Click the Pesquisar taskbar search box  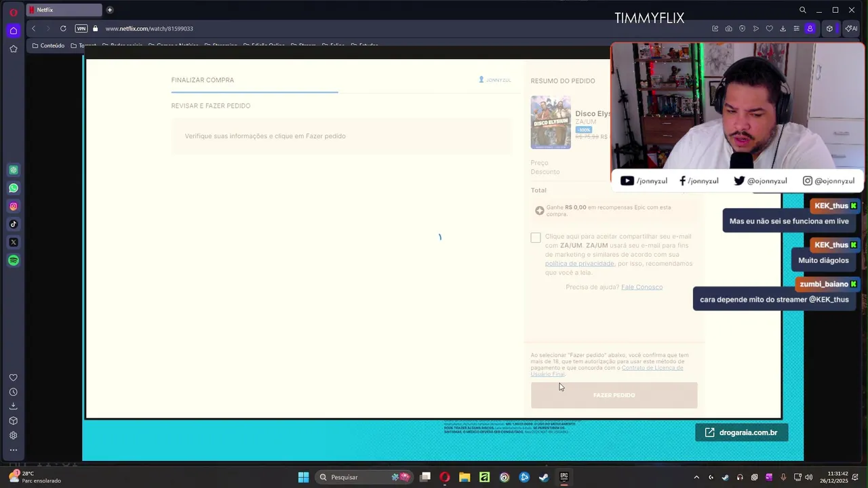pyautogui.click(x=364, y=477)
